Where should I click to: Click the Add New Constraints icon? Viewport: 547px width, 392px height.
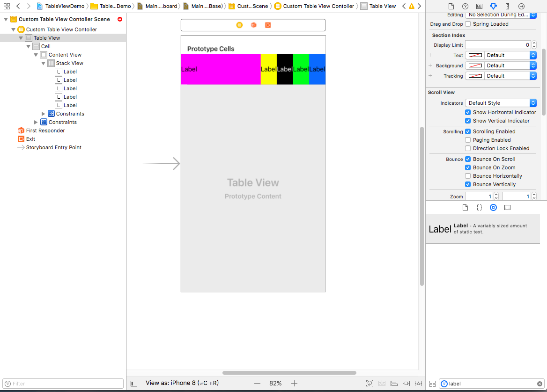[406, 383]
